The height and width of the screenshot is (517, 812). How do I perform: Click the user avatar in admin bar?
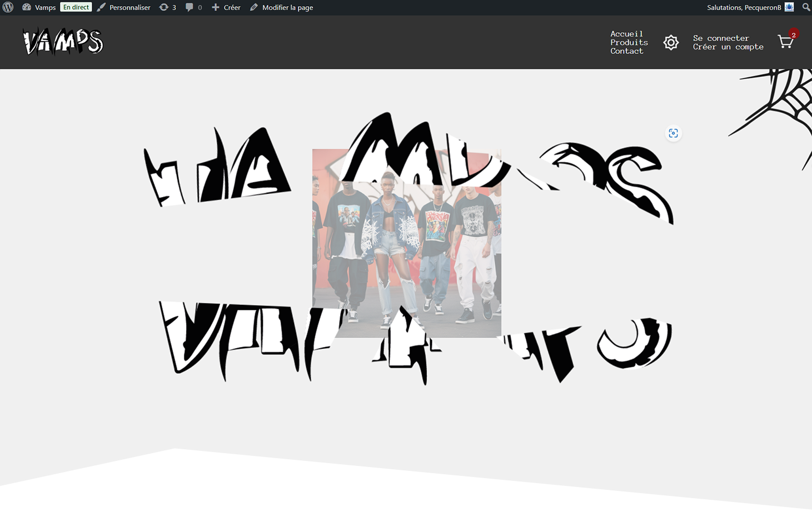(x=789, y=7)
